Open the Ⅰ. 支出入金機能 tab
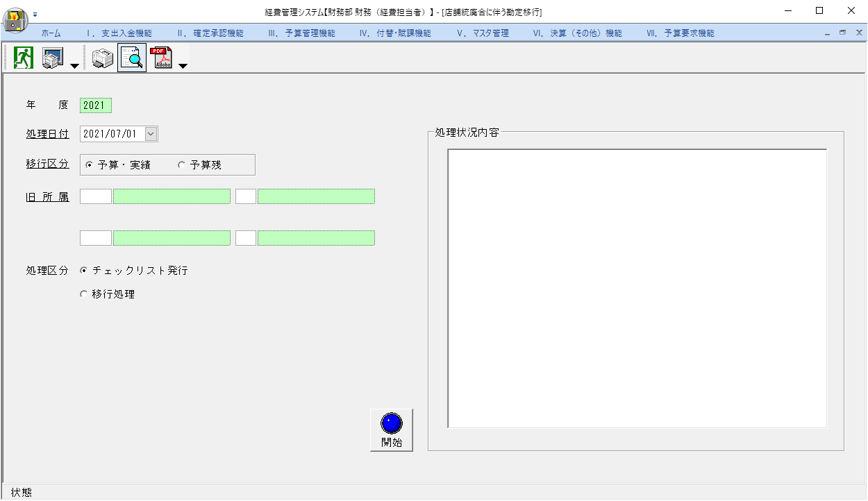The height and width of the screenshot is (501, 868). (119, 33)
